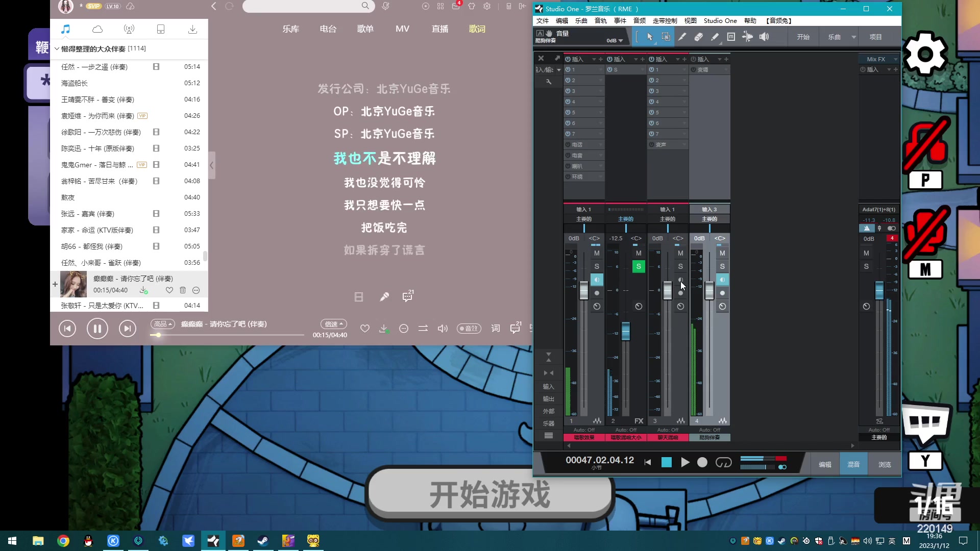Open the 编辑 view button
This screenshot has height=551, width=980.
point(825,465)
